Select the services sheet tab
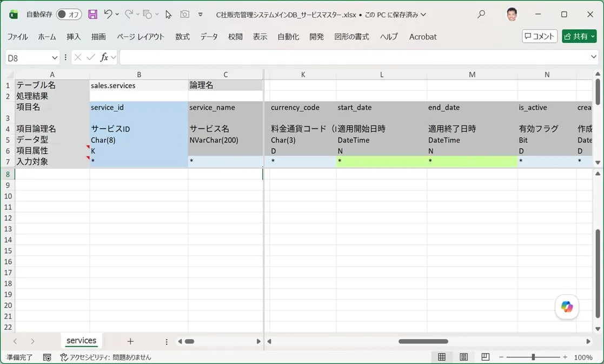The image size is (604, 364). tap(81, 341)
